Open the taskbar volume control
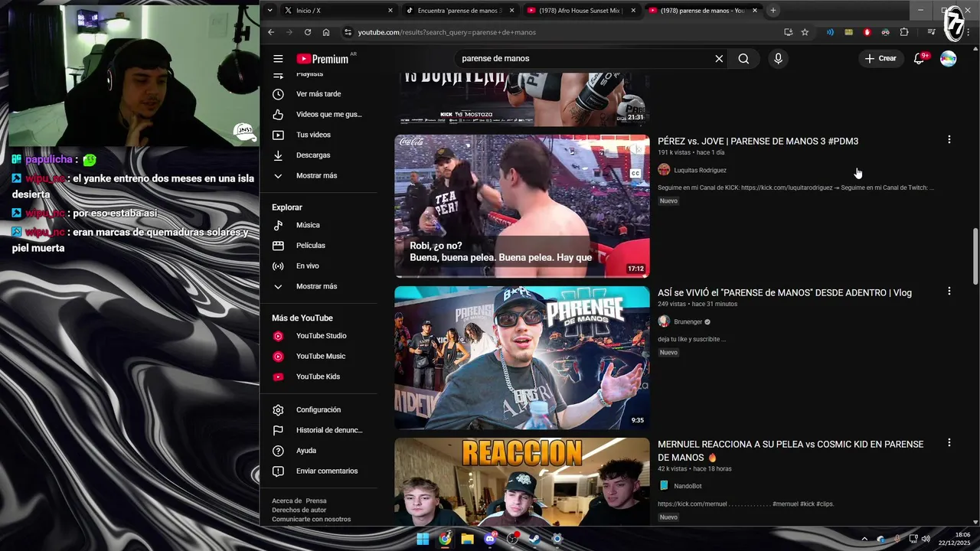 point(926,539)
